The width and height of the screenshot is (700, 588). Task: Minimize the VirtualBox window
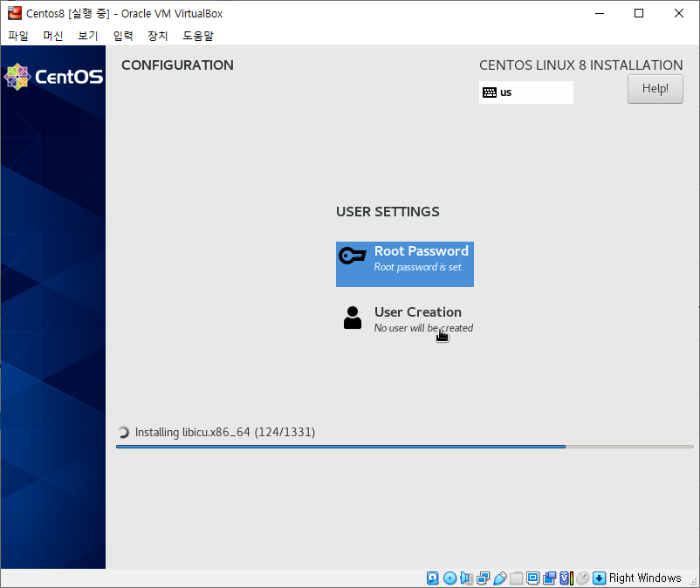click(600, 13)
